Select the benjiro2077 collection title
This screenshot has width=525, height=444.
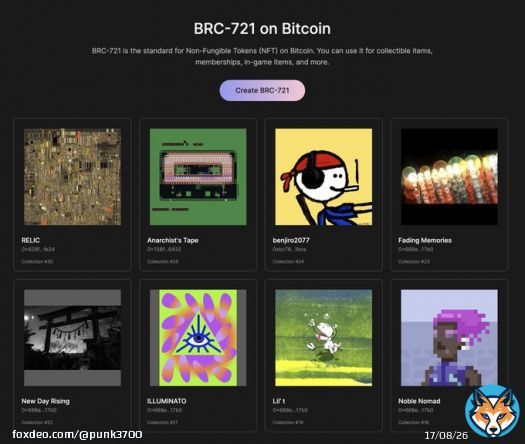click(291, 240)
